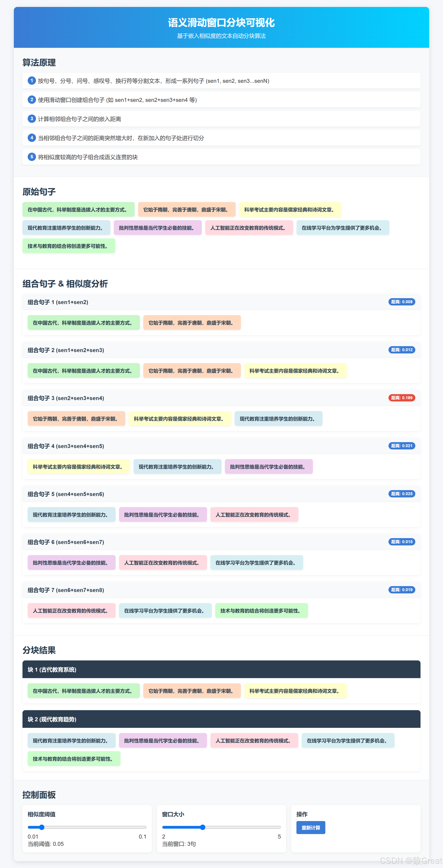Select the 组合句子 1 (sen1+sen2) header

click(58, 302)
